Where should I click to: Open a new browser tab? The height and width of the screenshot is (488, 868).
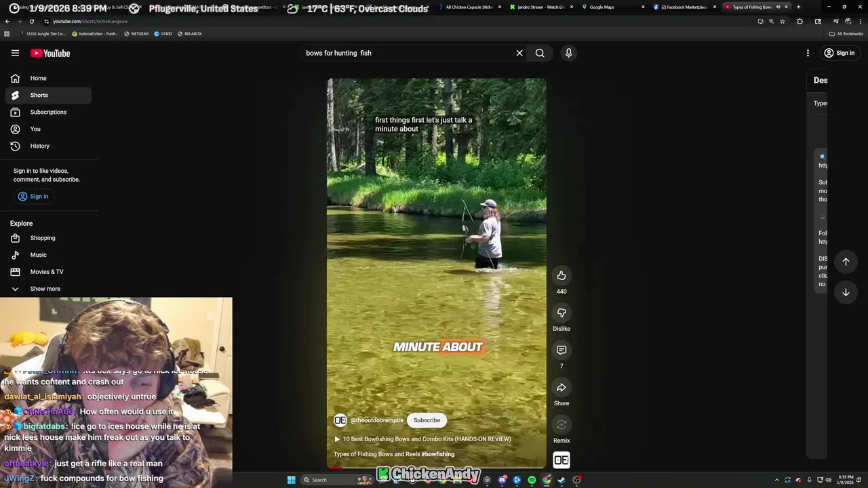(x=798, y=7)
